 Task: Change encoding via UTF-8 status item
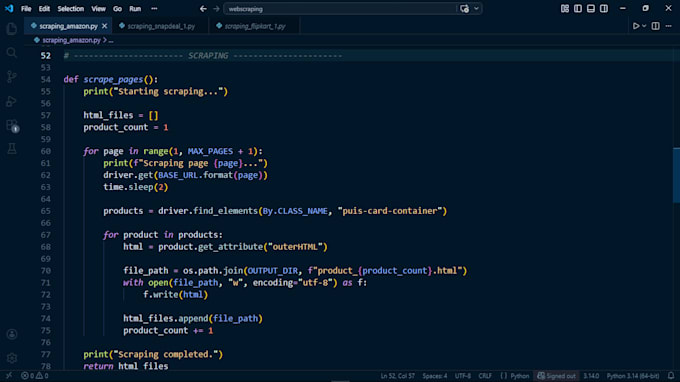click(463, 376)
